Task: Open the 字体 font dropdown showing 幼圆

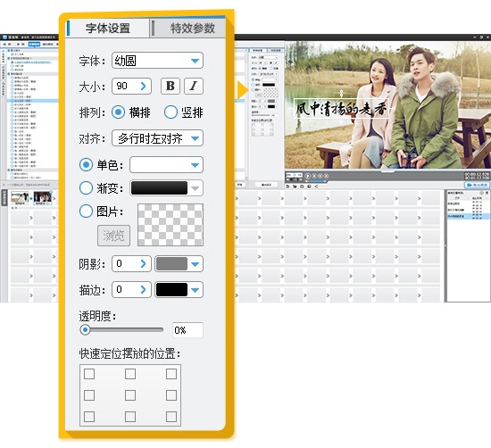Action: (x=157, y=61)
